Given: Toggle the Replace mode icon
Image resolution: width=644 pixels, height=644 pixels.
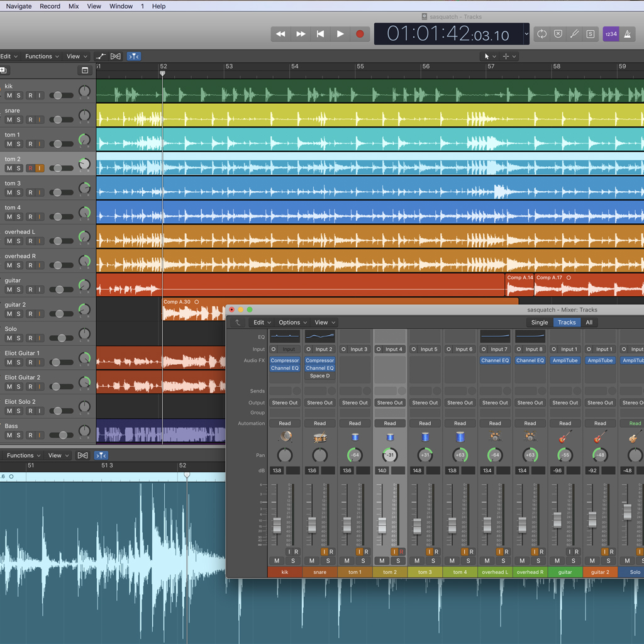Looking at the screenshot, I should tap(558, 34).
